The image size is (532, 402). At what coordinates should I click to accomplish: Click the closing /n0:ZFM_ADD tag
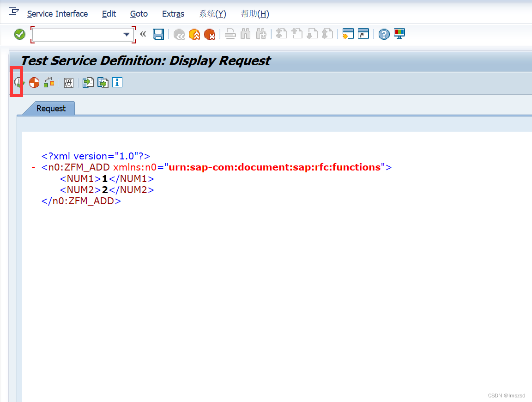tap(81, 201)
